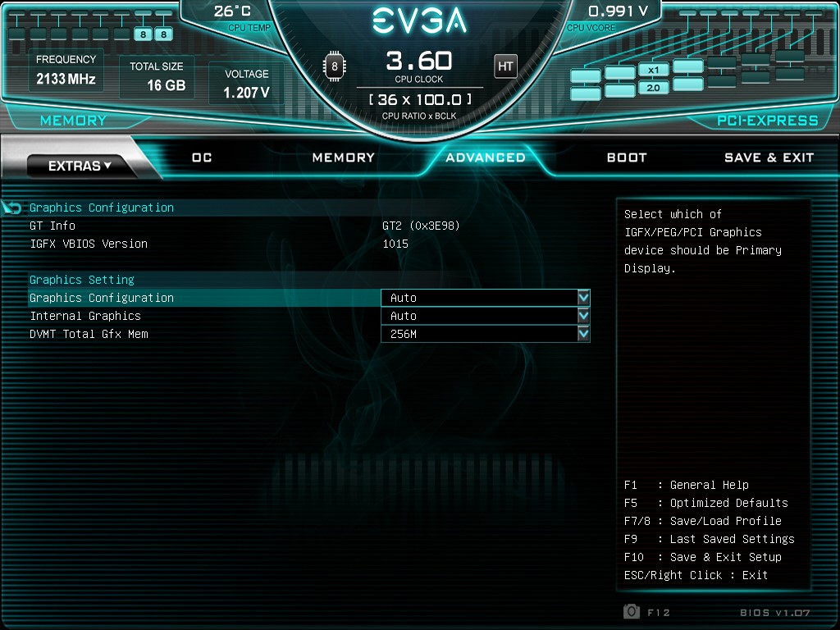Click the GT2 (0x3E98) value
The image size is (840, 630).
(x=421, y=226)
